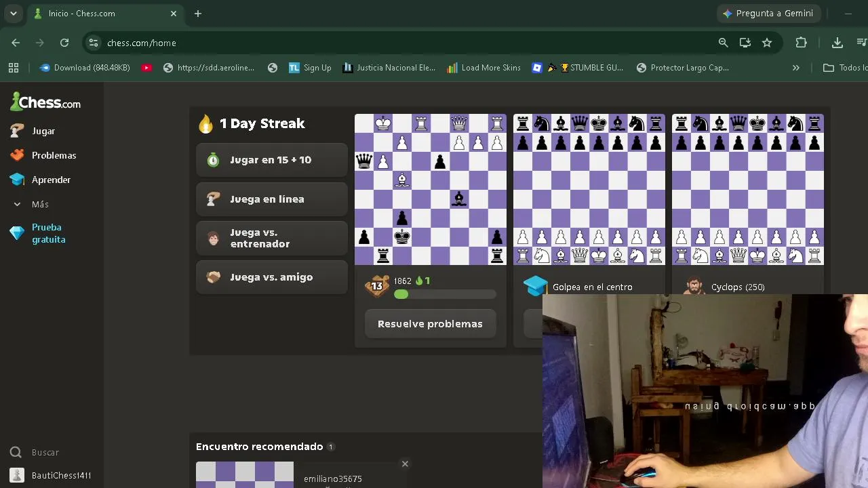Viewport: 868px width, 488px height.
Task: Click the Aprender graduation cap icon
Action: click(18, 180)
